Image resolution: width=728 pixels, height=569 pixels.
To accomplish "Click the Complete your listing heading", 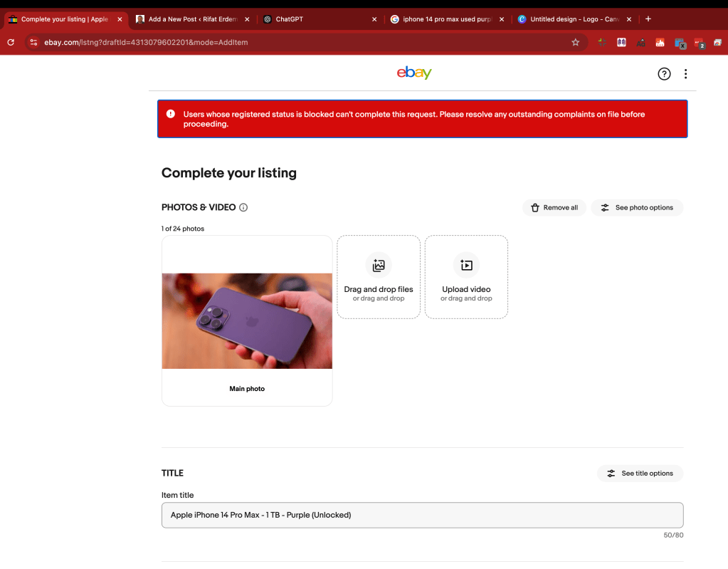I will pos(229,173).
